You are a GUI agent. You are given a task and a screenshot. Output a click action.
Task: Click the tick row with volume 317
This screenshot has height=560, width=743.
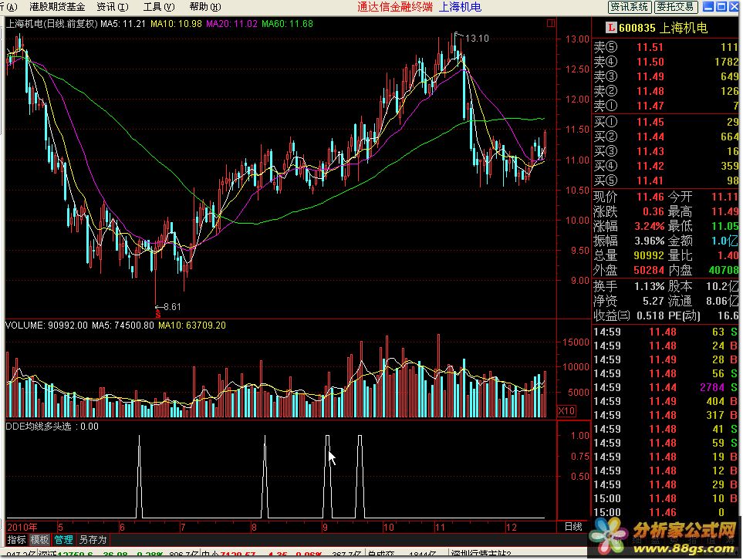click(666, 415)
